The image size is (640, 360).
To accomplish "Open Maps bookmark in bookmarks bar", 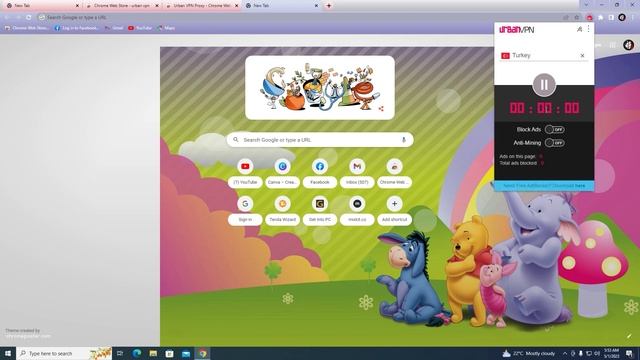I will pos(166,28).
